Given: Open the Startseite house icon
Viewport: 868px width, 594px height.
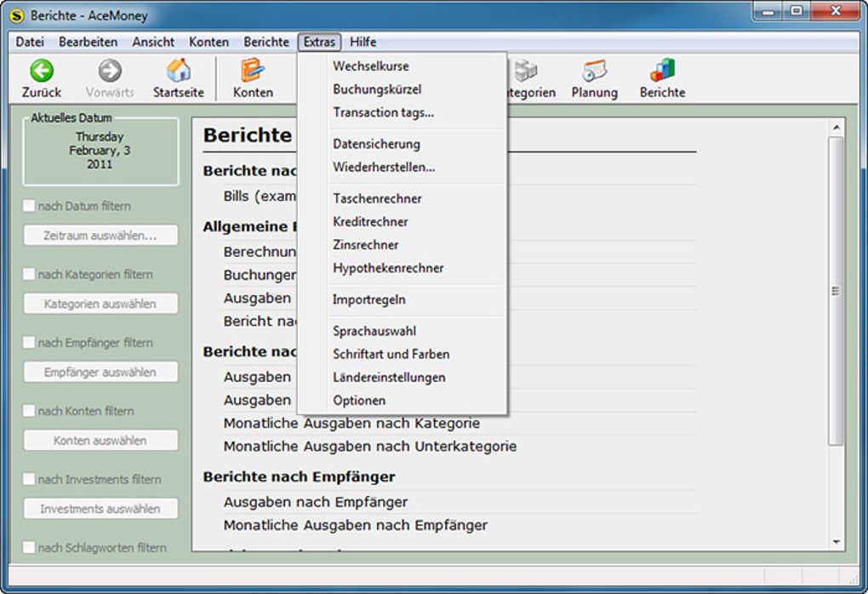Looking at the screenshot, I should coord(178,71).
